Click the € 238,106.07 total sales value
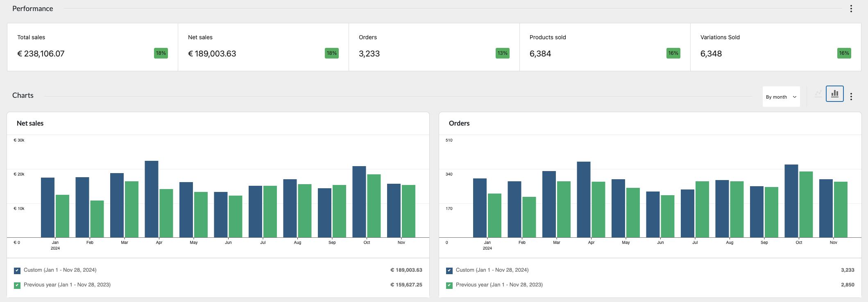 pos(41,54)
